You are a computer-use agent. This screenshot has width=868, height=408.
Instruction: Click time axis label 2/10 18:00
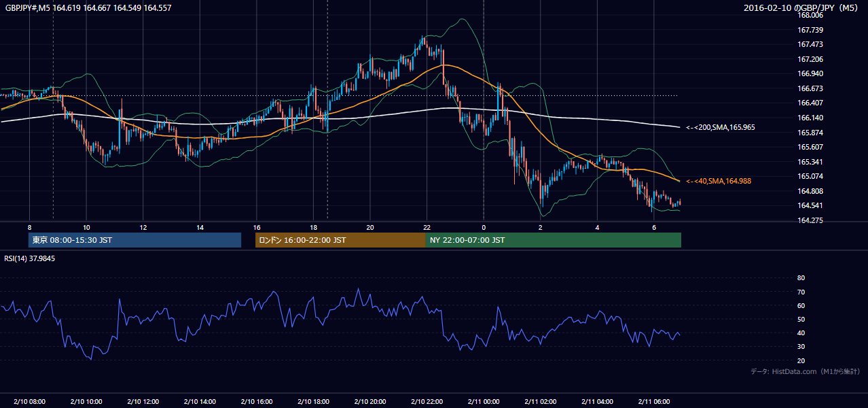(x=313, y=401)
